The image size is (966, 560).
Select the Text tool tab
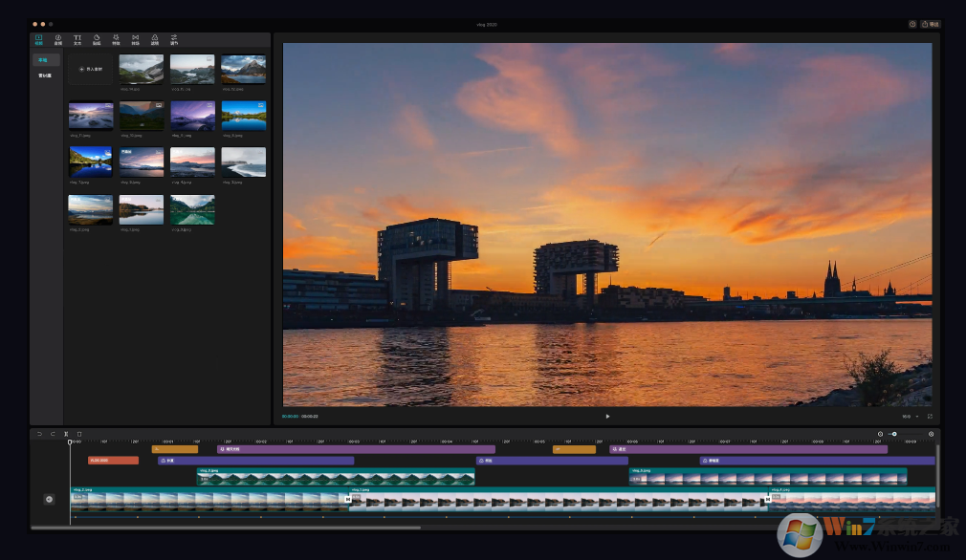click(x=77, y=40)
